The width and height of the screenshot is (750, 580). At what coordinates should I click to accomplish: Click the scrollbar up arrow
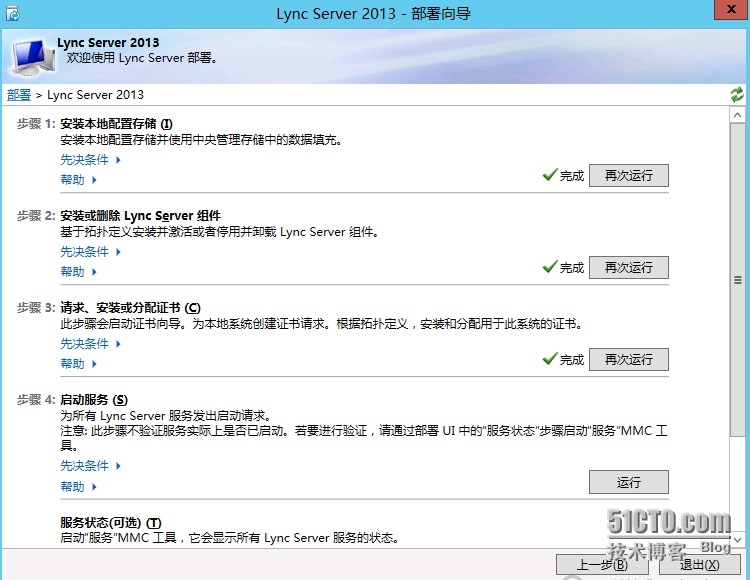click(737, 115)
